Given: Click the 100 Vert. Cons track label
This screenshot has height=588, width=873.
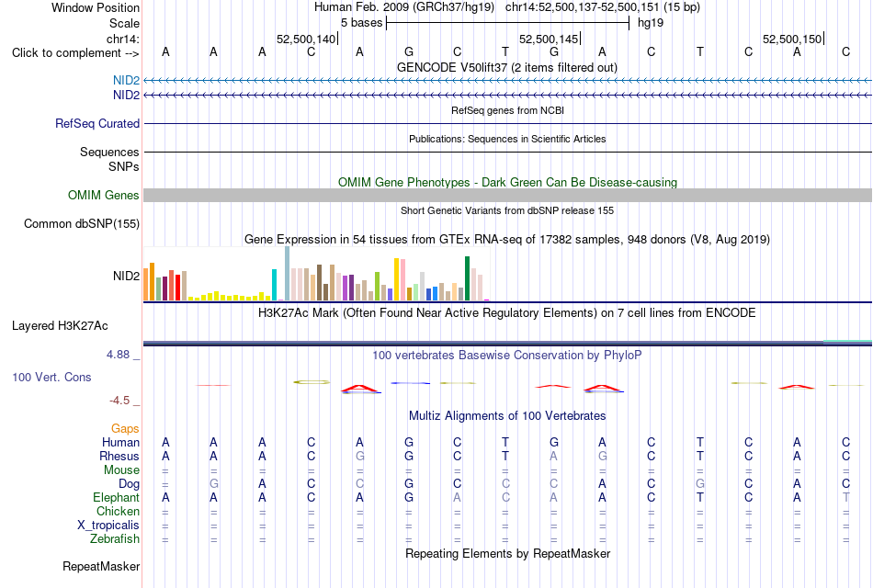Looking at the screenshot, I should tap(51, 378).
